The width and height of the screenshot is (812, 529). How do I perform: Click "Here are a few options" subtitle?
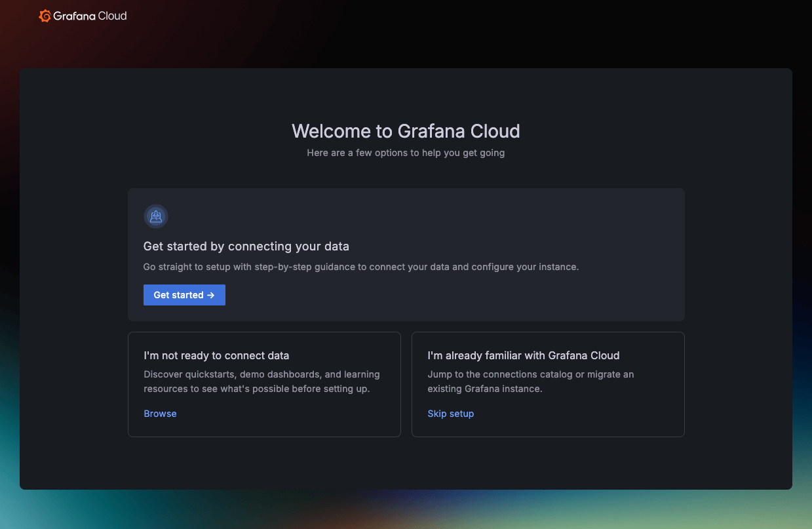coord(406,153)
